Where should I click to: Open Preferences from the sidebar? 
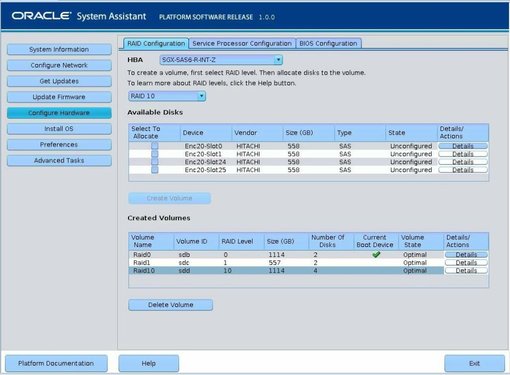pyautogui.click(x=59, y=145)
